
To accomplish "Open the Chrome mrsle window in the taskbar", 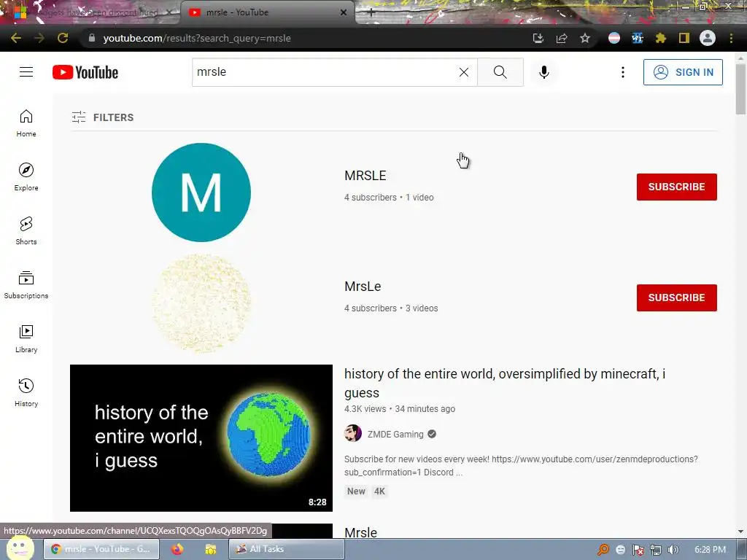I will 101,549.
